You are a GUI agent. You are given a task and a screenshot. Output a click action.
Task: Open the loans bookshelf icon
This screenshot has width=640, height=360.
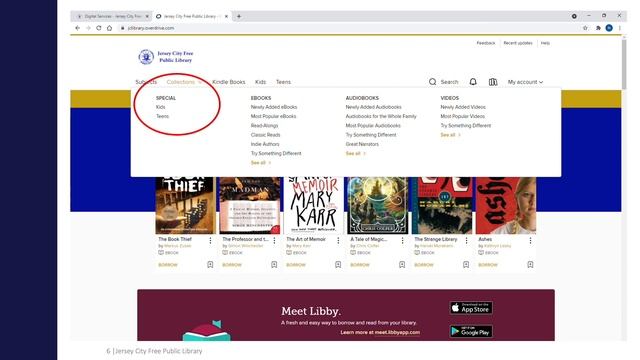[x=493, y=82]
